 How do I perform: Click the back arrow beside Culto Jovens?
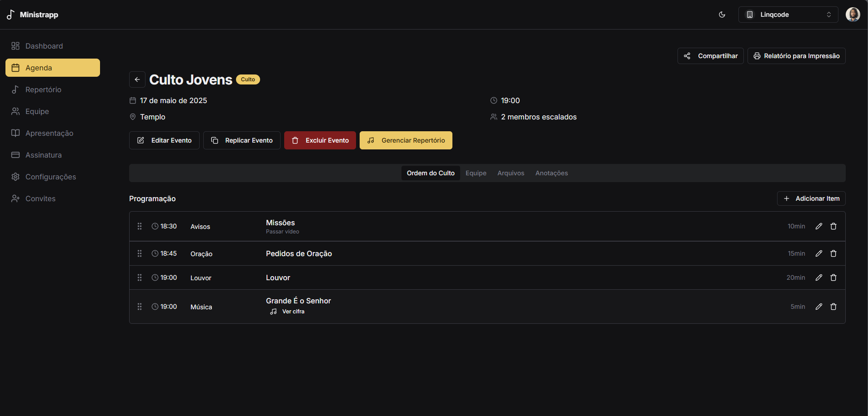pos(137,79)
